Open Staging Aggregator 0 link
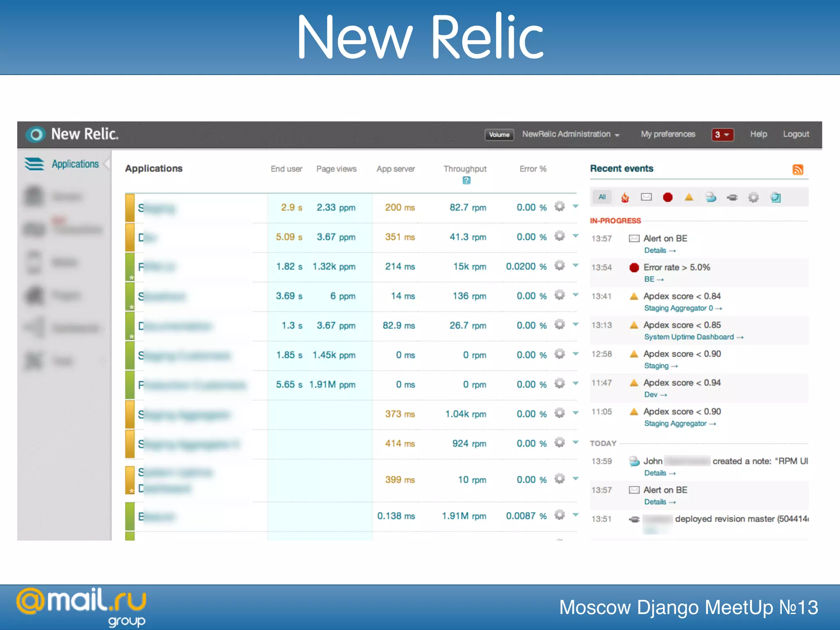This screenshot has height=630, width=840. click(683, 308)
